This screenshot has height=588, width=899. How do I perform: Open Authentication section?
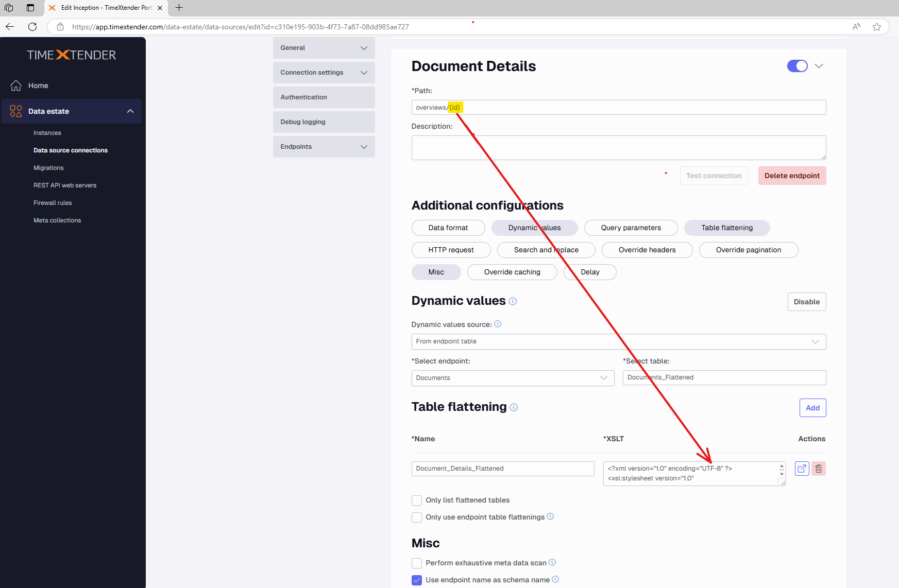pos(324,97)
